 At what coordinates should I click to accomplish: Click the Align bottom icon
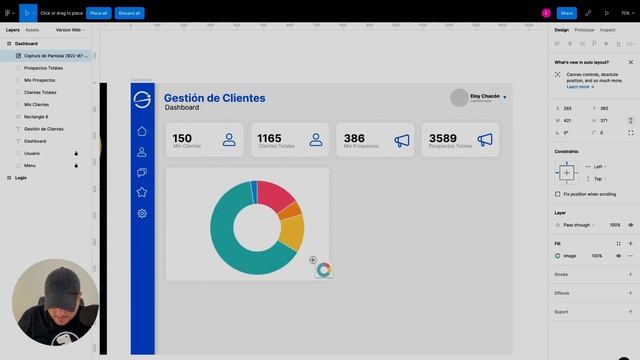pyautogui.click(x=619, y=44)
